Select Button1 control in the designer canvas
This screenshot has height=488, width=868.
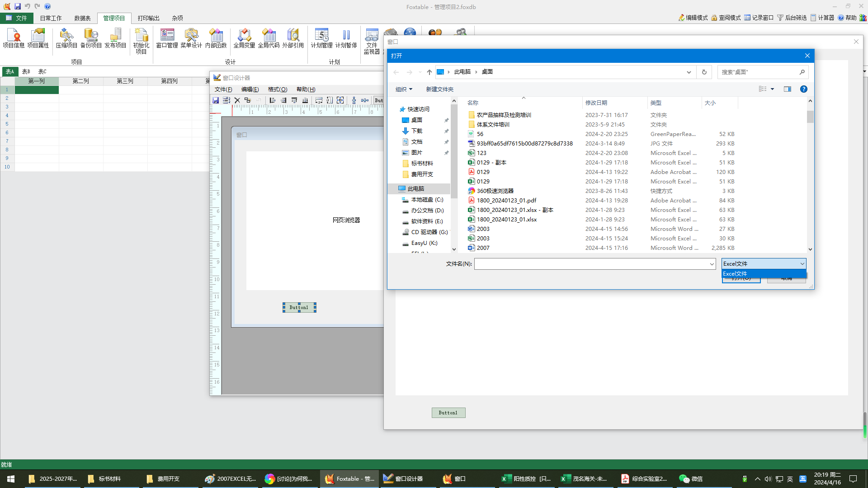299,307
